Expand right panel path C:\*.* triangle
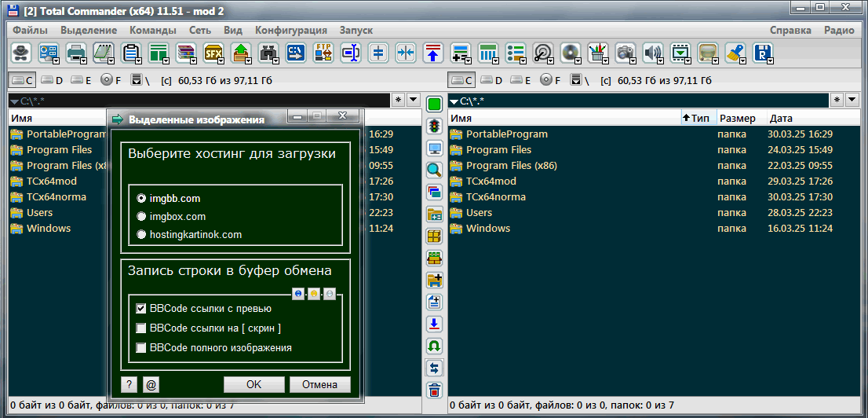Image resolution: width=868 pixels, height=418 pixels. (454, 102)
